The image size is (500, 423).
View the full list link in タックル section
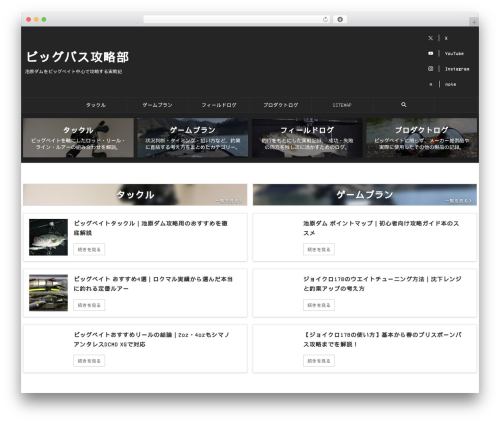(x=229, y=201)
